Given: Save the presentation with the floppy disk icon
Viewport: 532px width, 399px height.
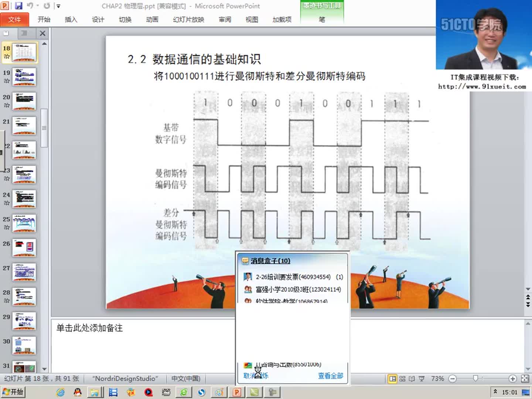Looking at the screenshot, I should pos(18,6).
